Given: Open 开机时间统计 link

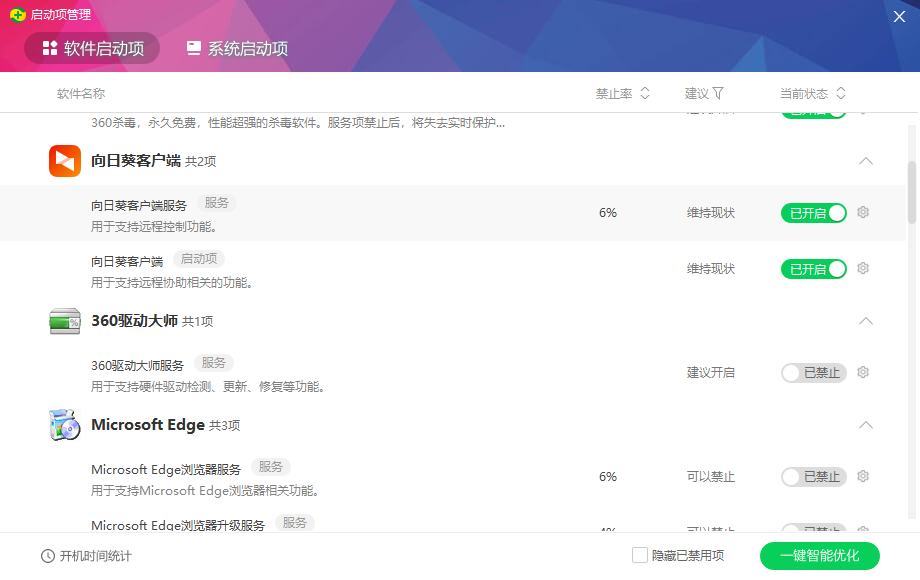Looking at the screenshot, I should coord(96,556).
